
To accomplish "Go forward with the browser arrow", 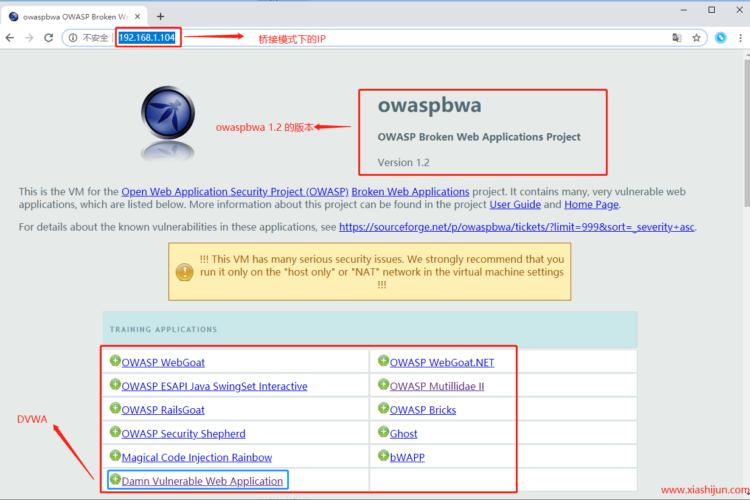I will pyautogui.click(x=29, y=38).
